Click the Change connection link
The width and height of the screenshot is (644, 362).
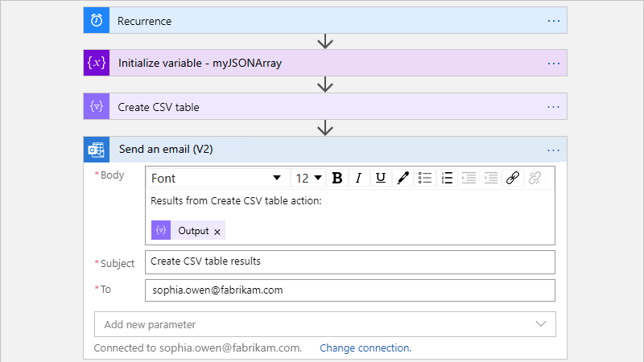click(365, 348)
